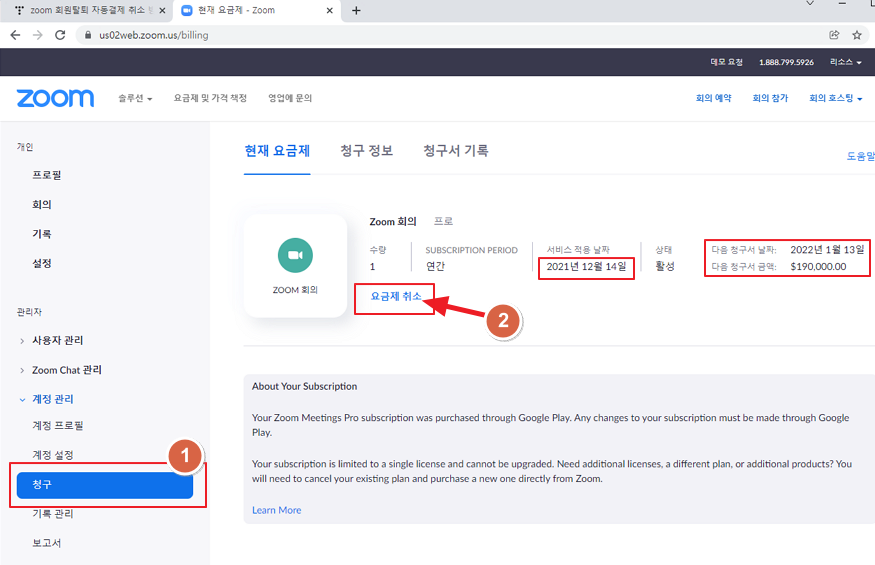The image size is (875, 565).
Task: Click the 1.888.799.5926 phone number
Action: pos(786,62)
